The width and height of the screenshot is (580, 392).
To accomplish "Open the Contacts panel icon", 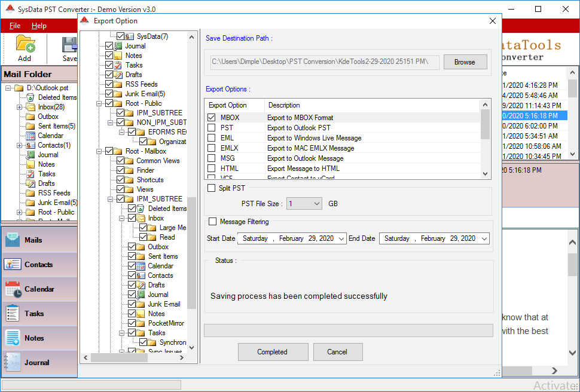I will [x=13, y=265].
